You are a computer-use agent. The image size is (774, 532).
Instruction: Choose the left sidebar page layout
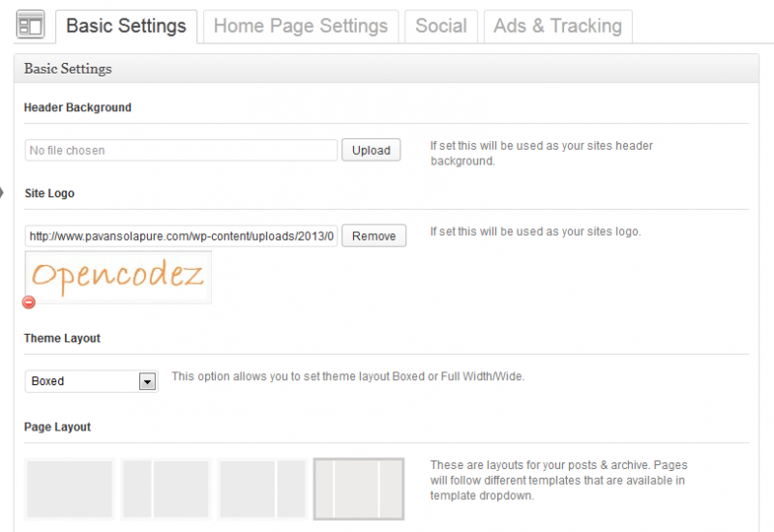(x=165, y=489)
